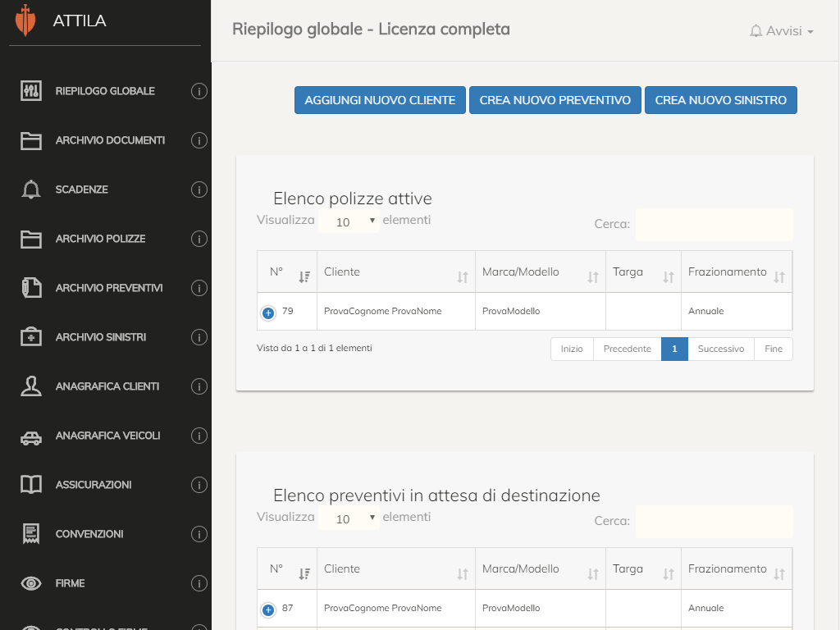Sort polizze attive table by Marca/Modello

coord(541,272)
